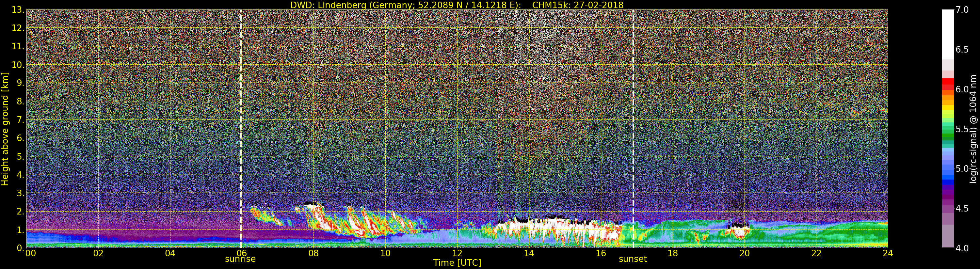Click the height axis tick label "8."
The height and width of the screenshot is (269, 980).
click(x=21, y=101)
